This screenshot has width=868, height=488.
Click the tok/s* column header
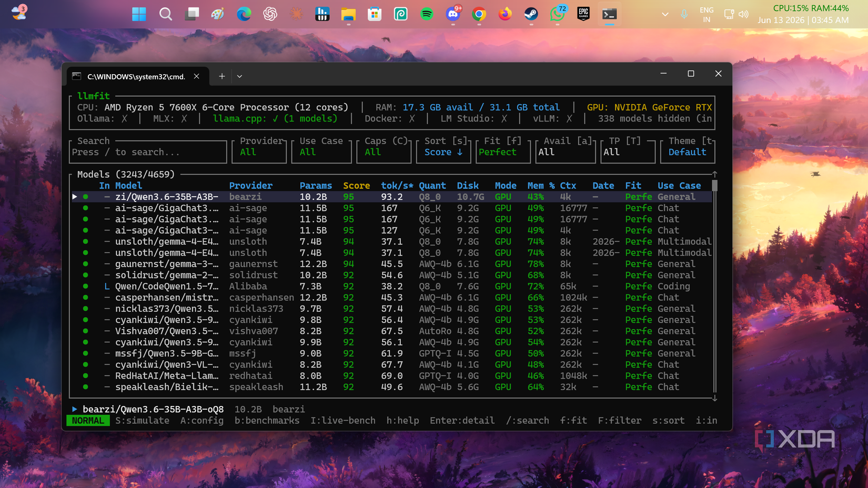pyautogui.click(x=397, y=186)
